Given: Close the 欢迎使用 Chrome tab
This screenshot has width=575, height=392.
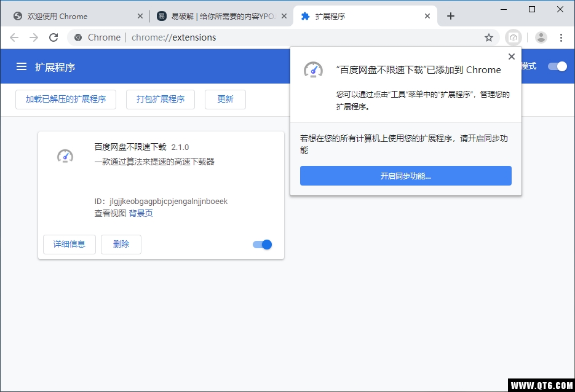Looking at the screenshot, I should [140, 16].
